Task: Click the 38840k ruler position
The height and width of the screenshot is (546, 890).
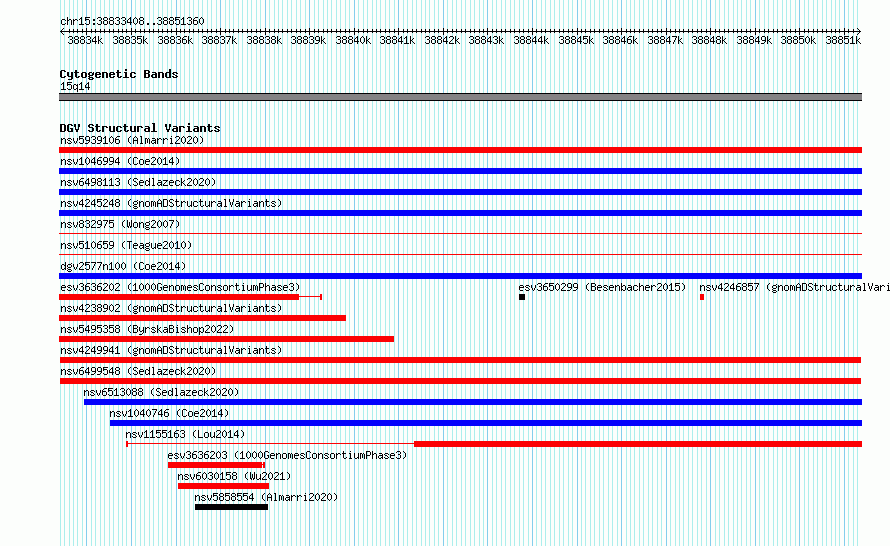Action: 353,40
